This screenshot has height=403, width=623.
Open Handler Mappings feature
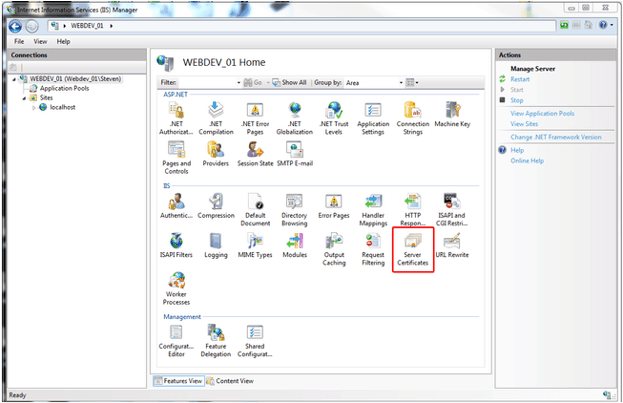(373, 210)
